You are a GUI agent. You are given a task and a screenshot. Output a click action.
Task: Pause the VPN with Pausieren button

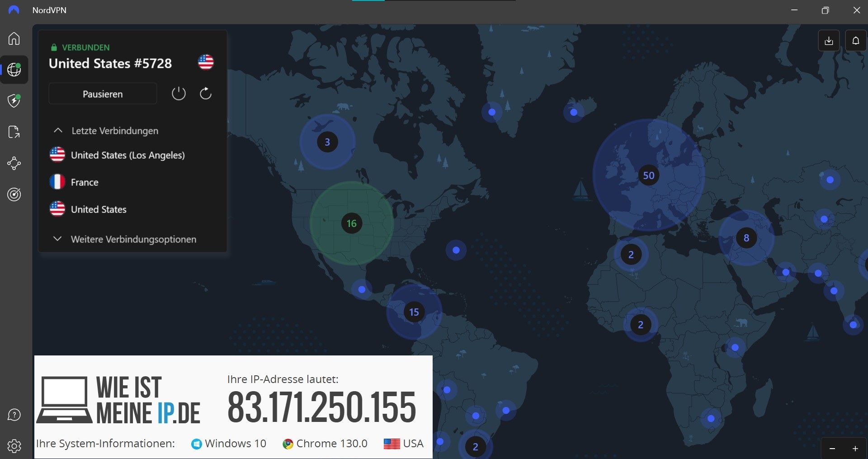[103, 94]
